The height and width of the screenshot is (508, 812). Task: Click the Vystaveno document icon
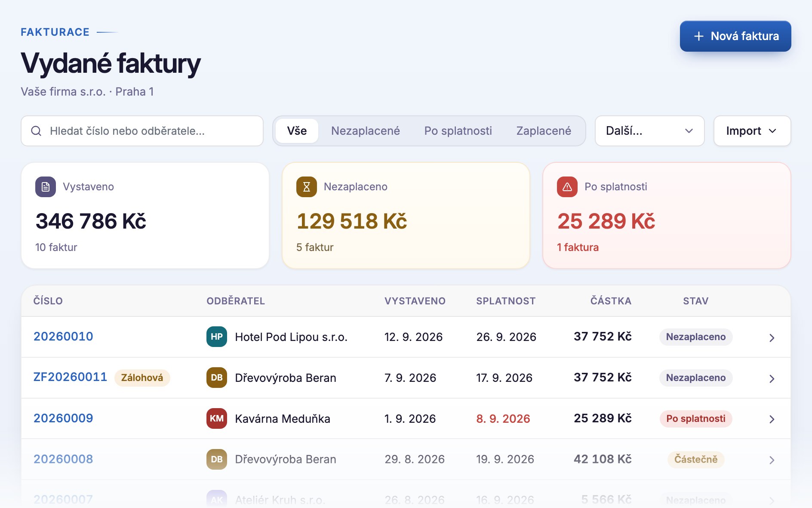tap(46, 187)
